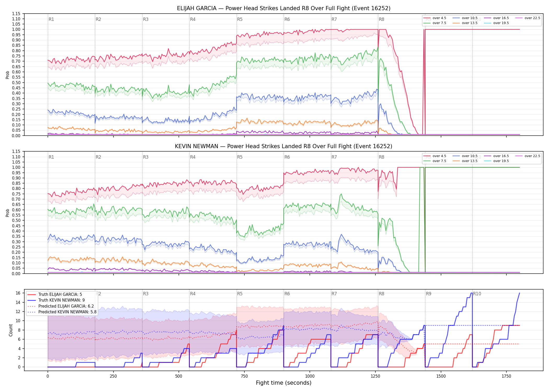549x392 pixels.
Task: Click the R5 round marker in top chart
Action: point(240,19)
